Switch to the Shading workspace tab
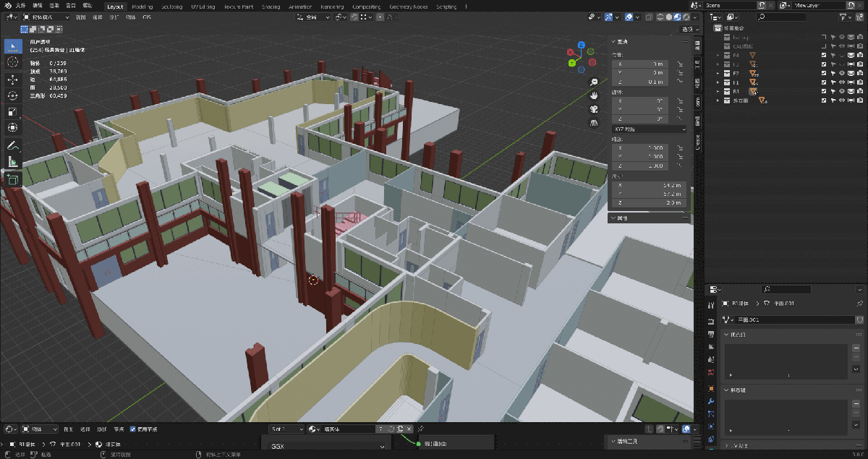This screenshot has height=459, width=868. point(271,6)
